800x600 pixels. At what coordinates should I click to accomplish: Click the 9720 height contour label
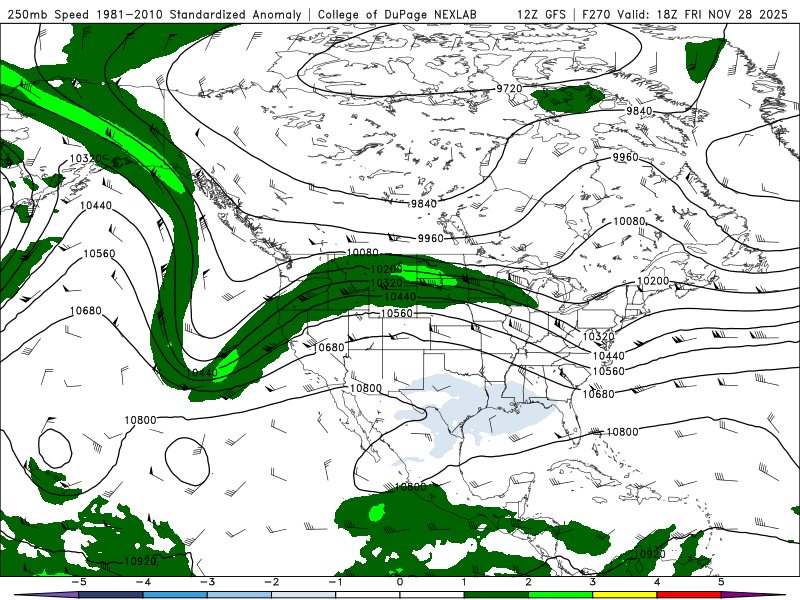point(509,89)
